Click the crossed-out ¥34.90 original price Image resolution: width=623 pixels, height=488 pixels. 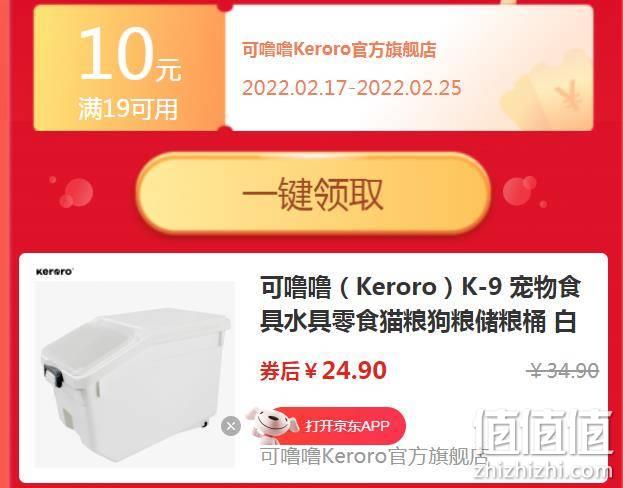tap(563, 371)
